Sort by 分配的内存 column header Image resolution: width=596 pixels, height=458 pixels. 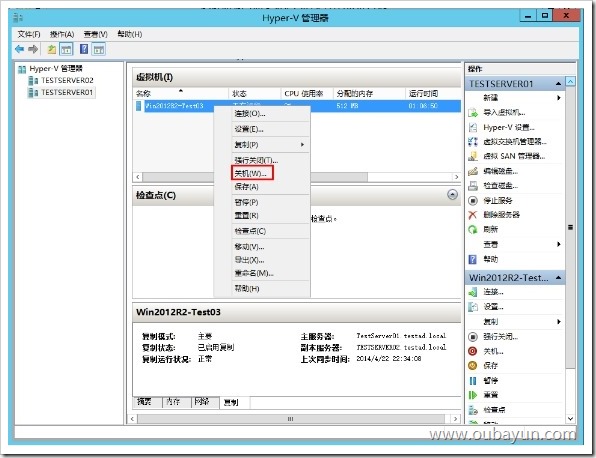pos(369,94)
